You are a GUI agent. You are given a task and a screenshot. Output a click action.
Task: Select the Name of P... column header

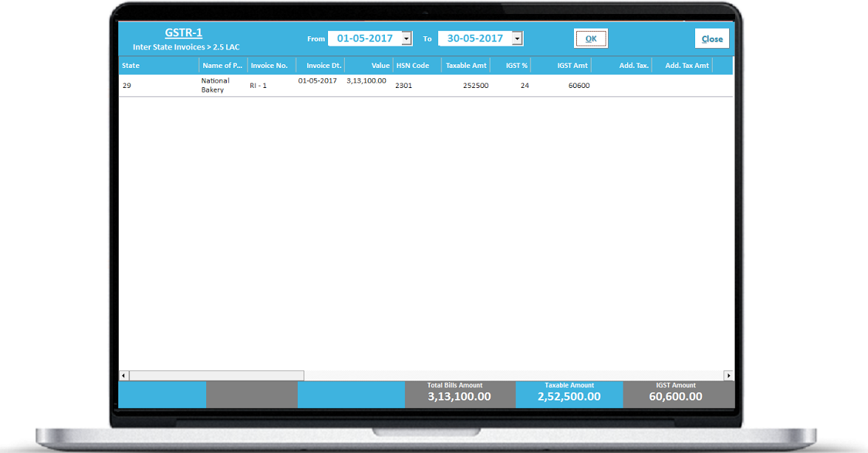pyautogui.click(x=223, y=65)
